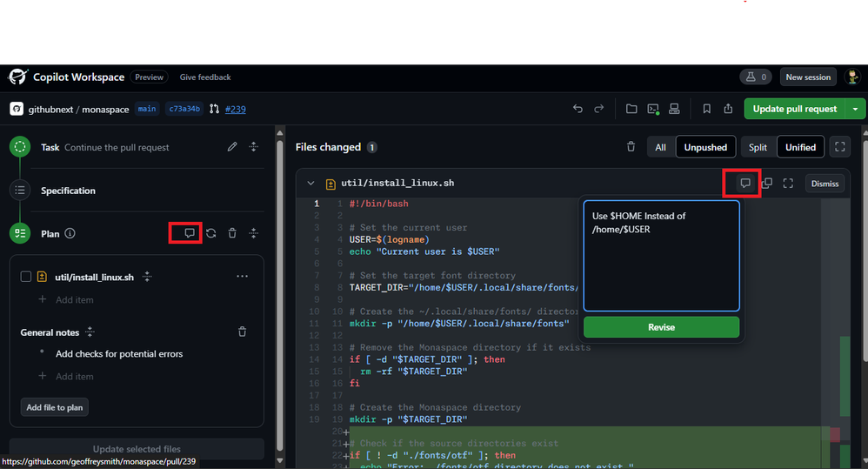Revise the plan via the comment icon
The height and width of the screenshot is (469, 868).
pos(190,233)
